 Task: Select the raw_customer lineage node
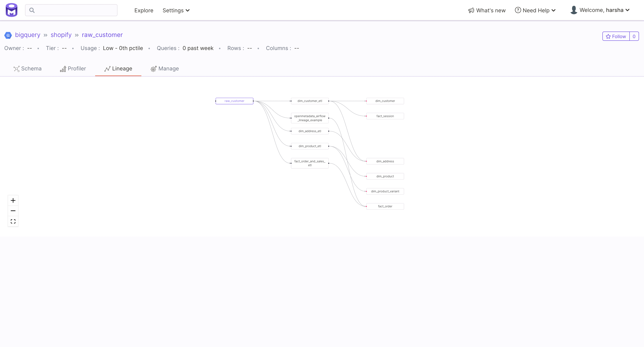[234, 101]
